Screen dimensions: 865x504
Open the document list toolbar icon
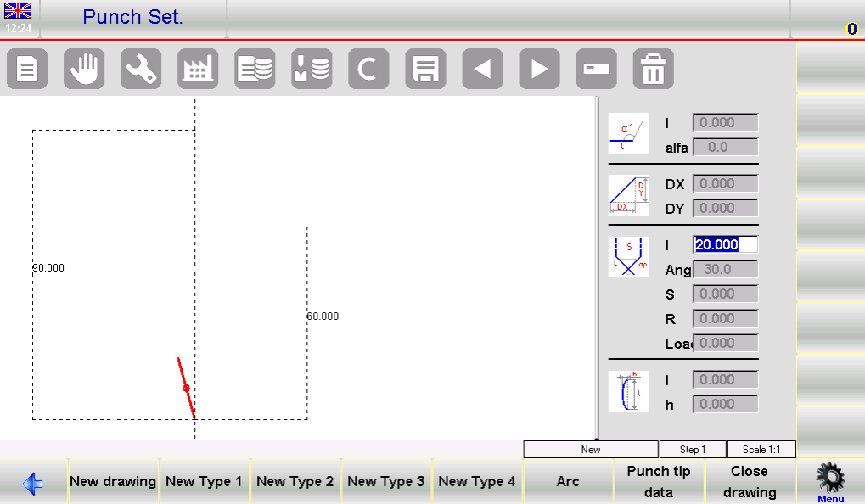click(x=26, y=69)
